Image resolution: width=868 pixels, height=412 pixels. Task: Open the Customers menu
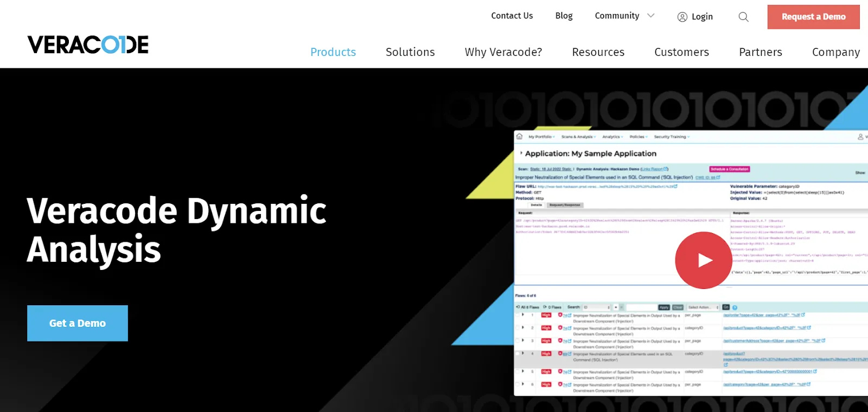[x=681, y=52]
